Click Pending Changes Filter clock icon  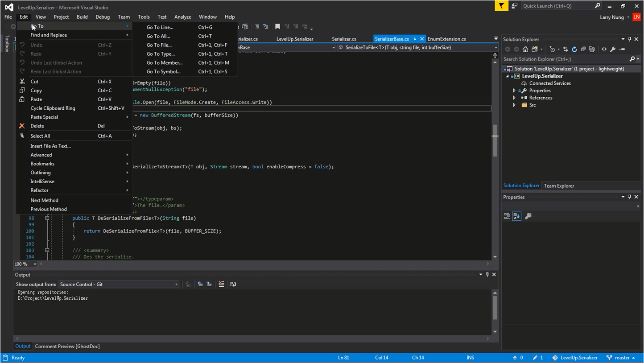[553, 49]
